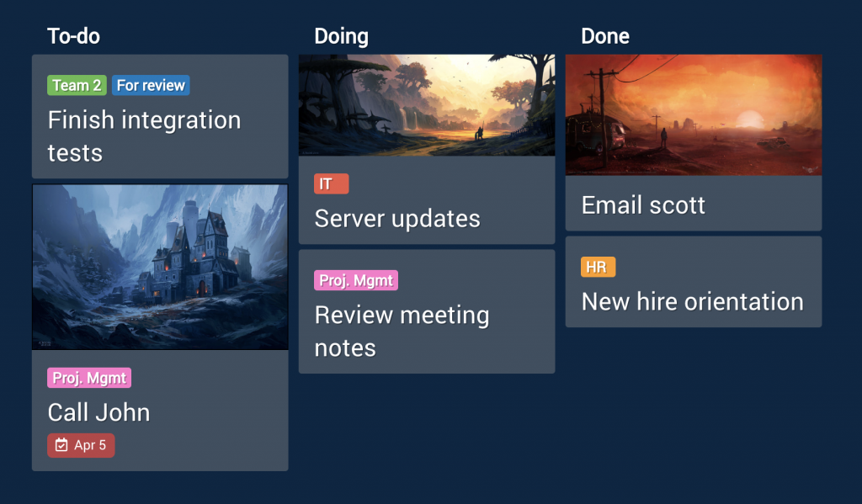Click the green Team 2 label
Image resolution: width=862 pixels, height=504 pixels.
pyautogui.click(x=77, y=85)
